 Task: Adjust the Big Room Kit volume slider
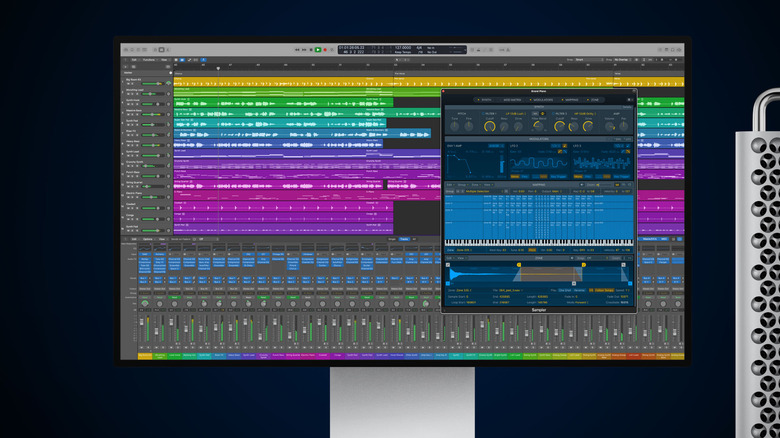157,82
